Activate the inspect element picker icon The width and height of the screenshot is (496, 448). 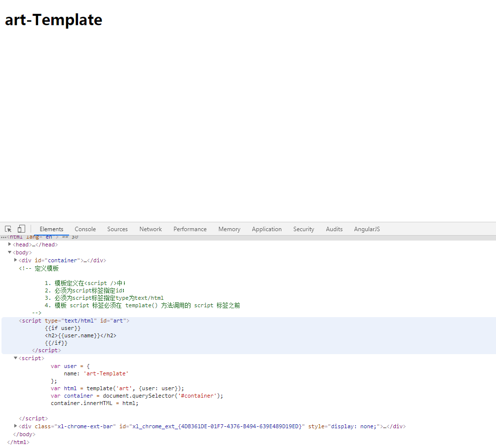point(8,229)
